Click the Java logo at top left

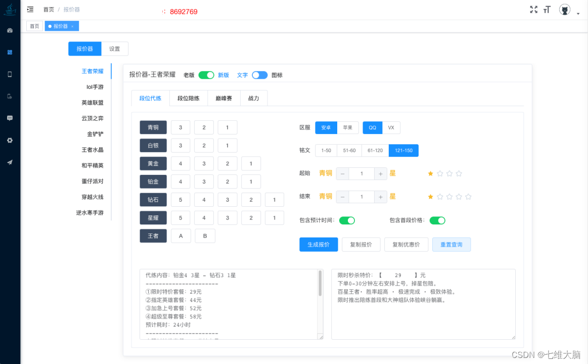pyautogui.click(x=10, y=10)
